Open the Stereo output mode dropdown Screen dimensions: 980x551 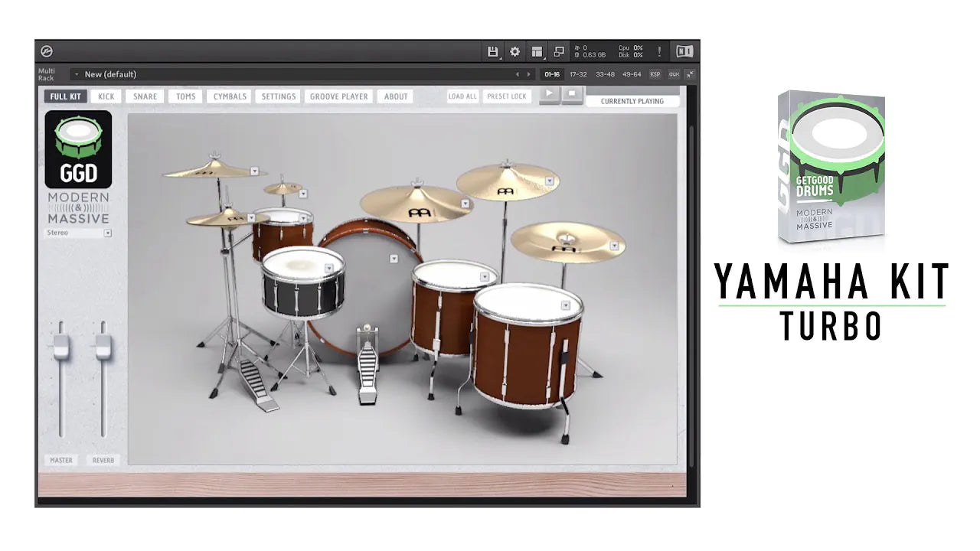pyautogui.click(x=108, y=233)
